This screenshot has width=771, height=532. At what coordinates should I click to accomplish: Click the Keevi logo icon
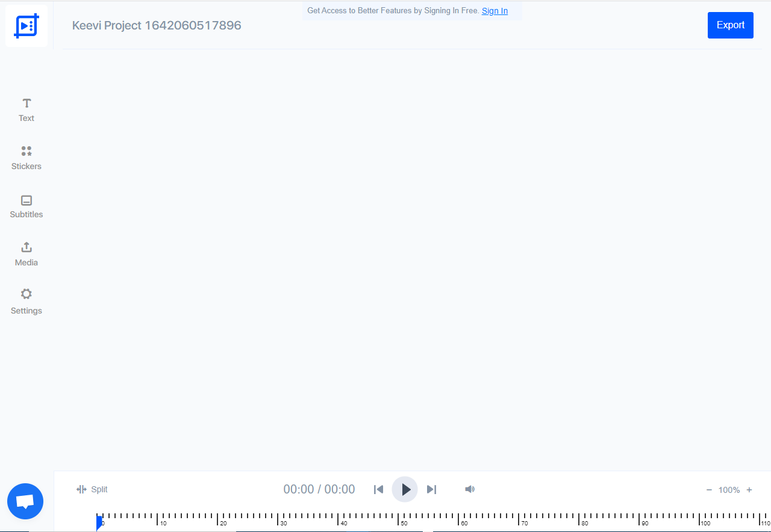pyautogui.click(x=27, y=26)
